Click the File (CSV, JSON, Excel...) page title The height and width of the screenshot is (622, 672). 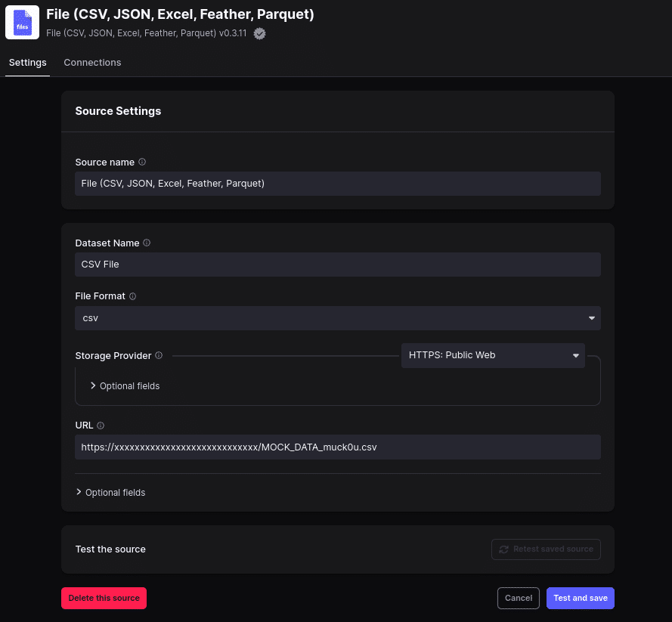pos(180,14)
